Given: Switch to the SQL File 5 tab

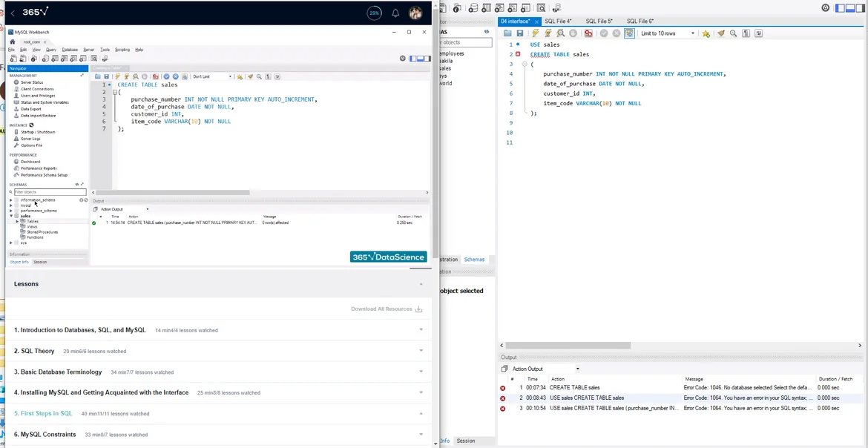Looking at the screenshot, I should [x=599, y=22].
